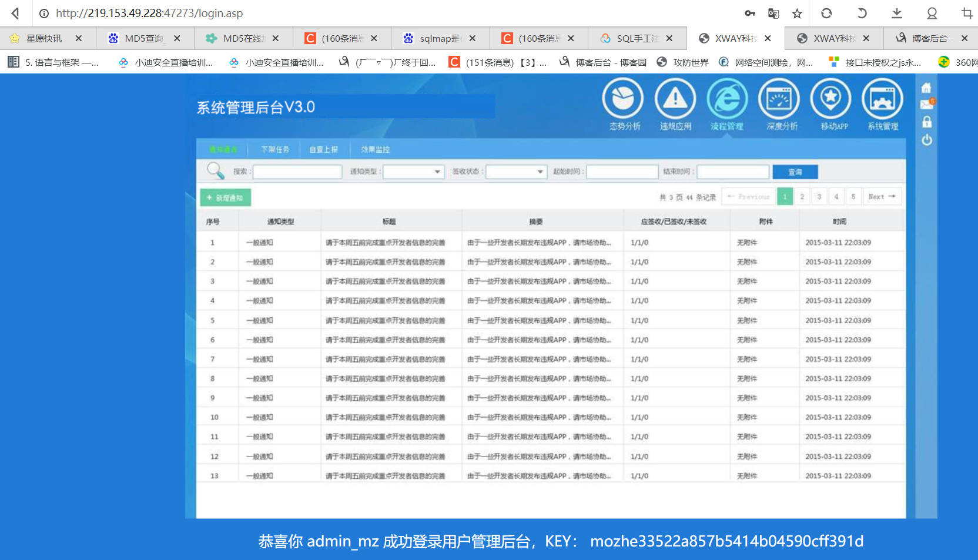The image size is (978, 560).
Task: Click the blue 查询 button
Action: pyautogui.click(x=795, y=172)
